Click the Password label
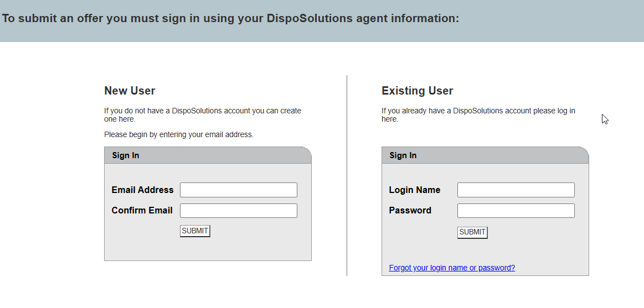Image resolution: width=644 pixels, height=308 pixels. [x=410, y=210]
